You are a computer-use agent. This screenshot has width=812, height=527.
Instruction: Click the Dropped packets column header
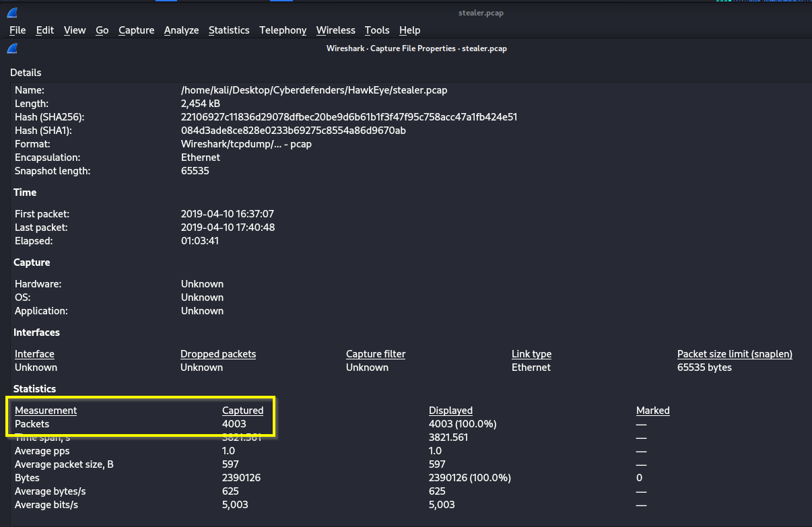coord(218,354)
